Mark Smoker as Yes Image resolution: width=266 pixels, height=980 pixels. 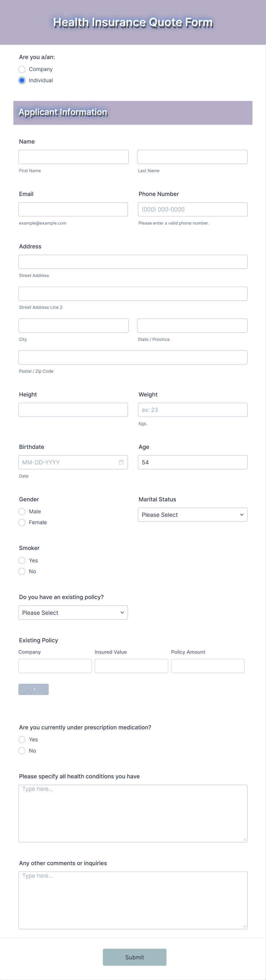tap(22, 560)
